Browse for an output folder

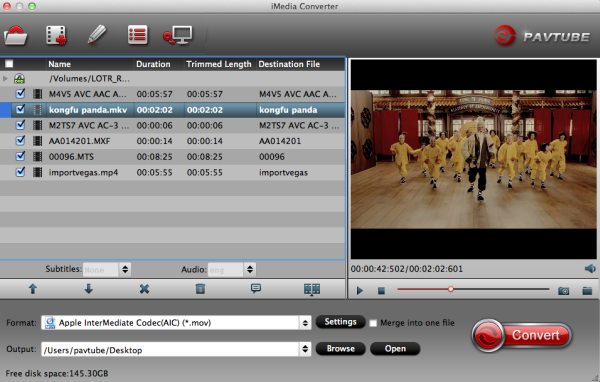tap(340, 349)
